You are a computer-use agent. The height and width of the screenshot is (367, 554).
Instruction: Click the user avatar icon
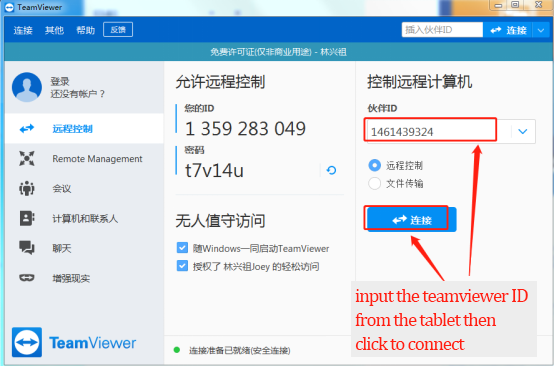[x=27, y=87]
